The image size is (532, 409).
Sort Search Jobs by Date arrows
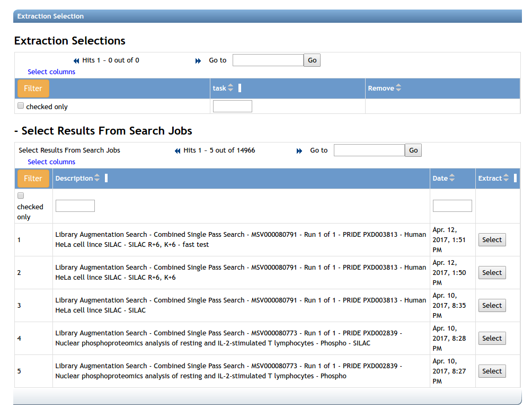coord(452,179)
